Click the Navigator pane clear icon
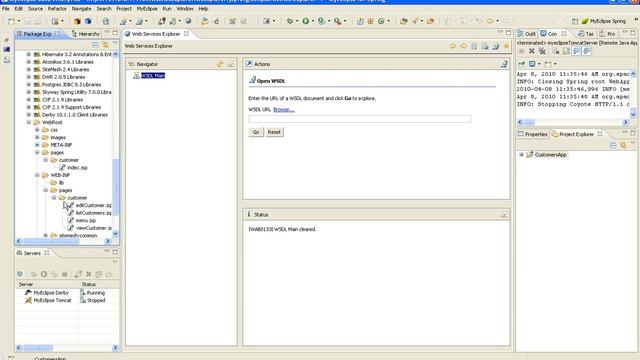The image size is (640, 360). pos(231,64)
